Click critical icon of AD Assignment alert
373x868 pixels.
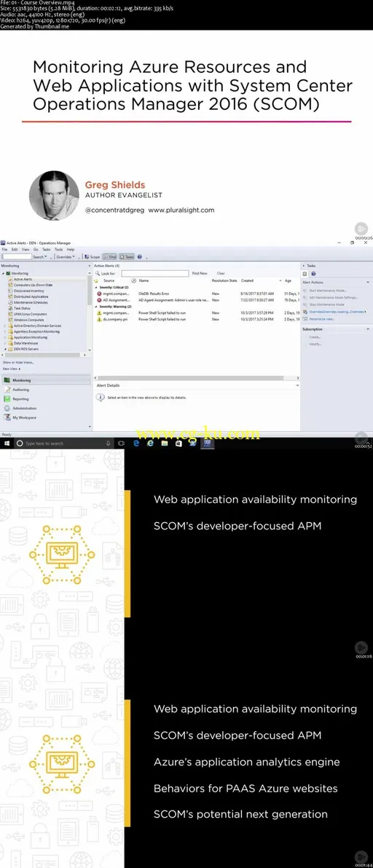click(99, 300)
